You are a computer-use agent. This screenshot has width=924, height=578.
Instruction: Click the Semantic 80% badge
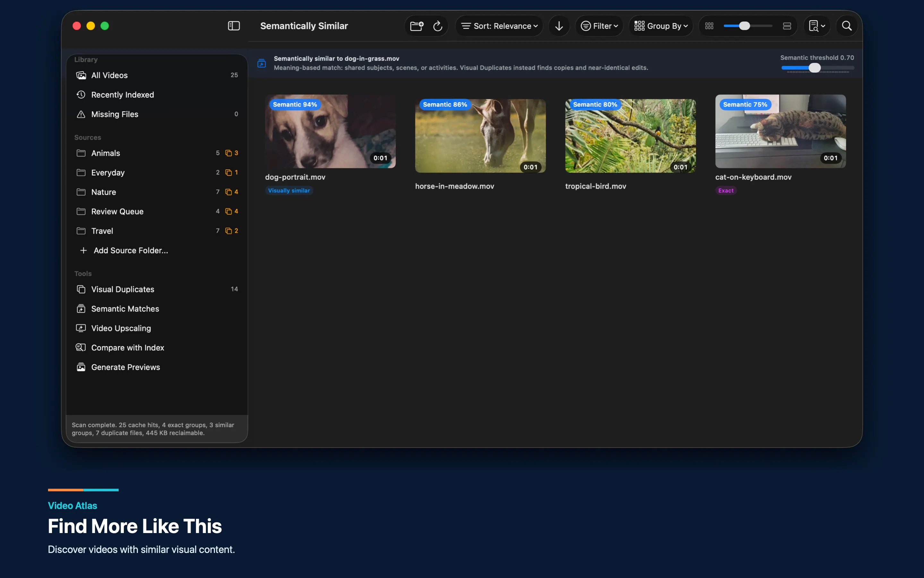[x=595, y=104]
